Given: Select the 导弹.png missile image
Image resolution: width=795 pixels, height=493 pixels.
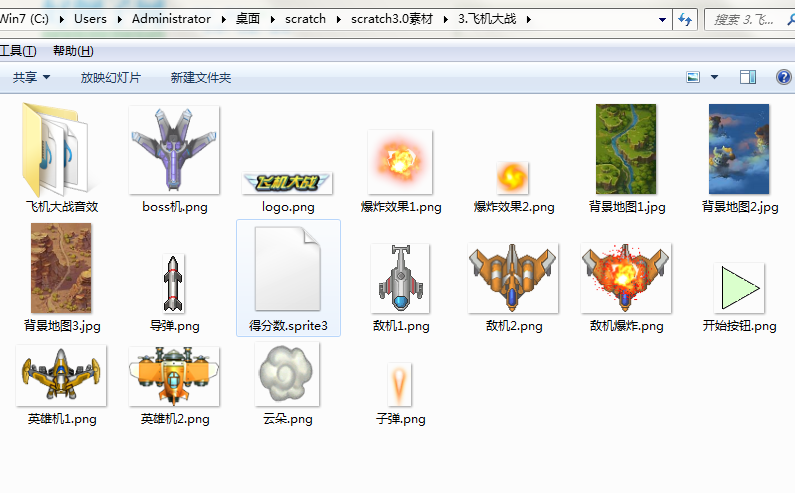Looking at the screenshot, I should coord(173,284).
